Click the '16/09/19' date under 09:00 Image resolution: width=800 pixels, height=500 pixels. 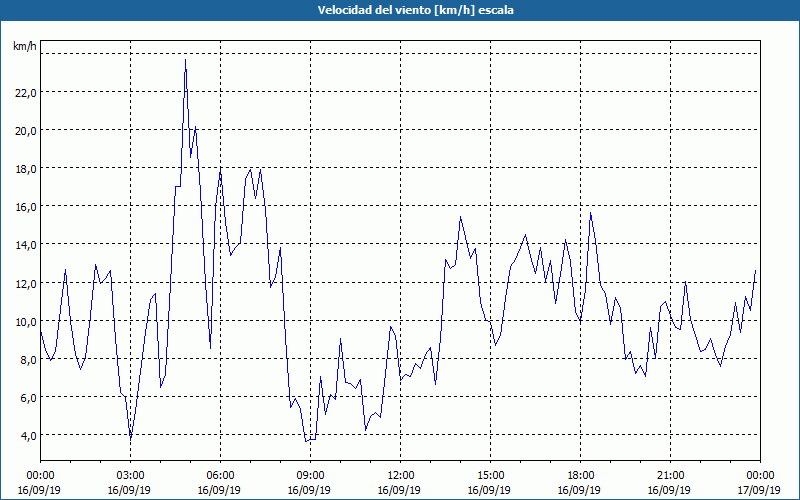(309, 490)
